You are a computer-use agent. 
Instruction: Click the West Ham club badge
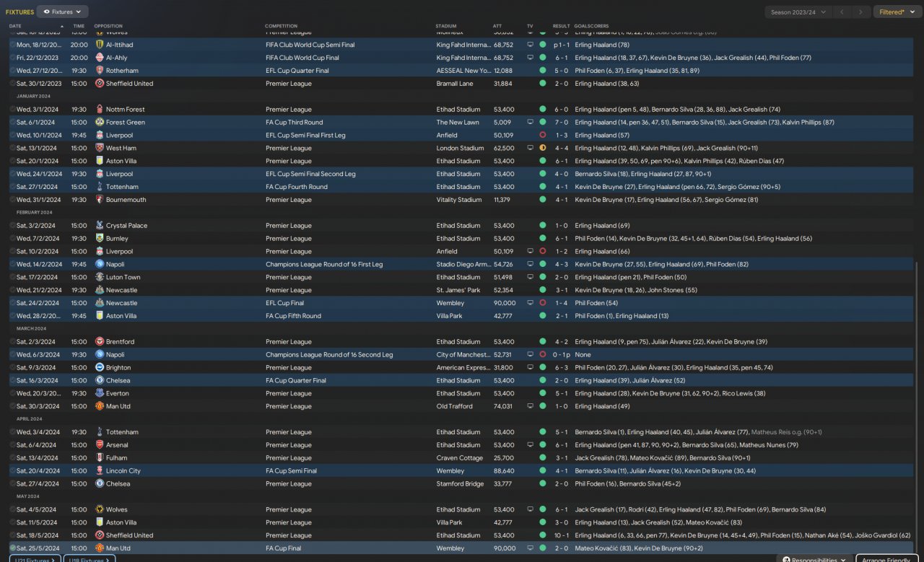click(x=100, y=148)
